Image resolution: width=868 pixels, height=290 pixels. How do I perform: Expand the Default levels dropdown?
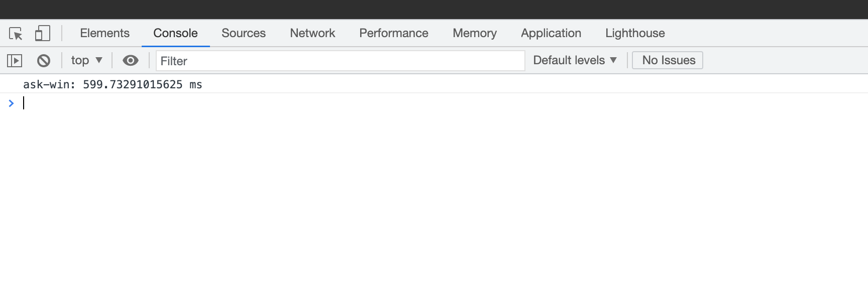(575, 61)
